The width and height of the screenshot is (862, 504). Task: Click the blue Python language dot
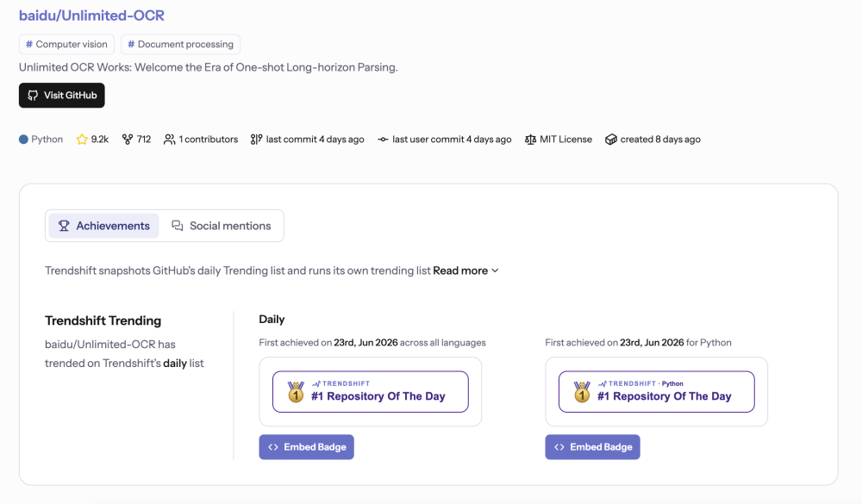[23, 139]
